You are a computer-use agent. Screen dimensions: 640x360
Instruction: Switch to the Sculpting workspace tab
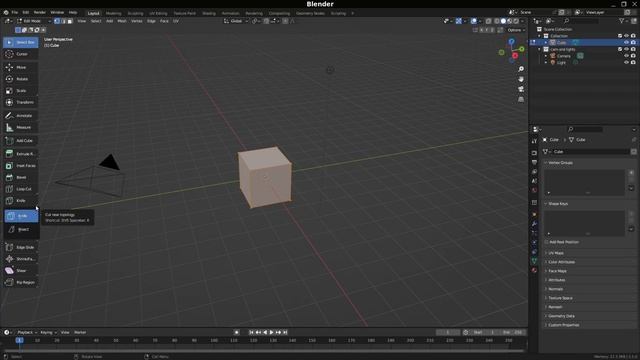136,13
